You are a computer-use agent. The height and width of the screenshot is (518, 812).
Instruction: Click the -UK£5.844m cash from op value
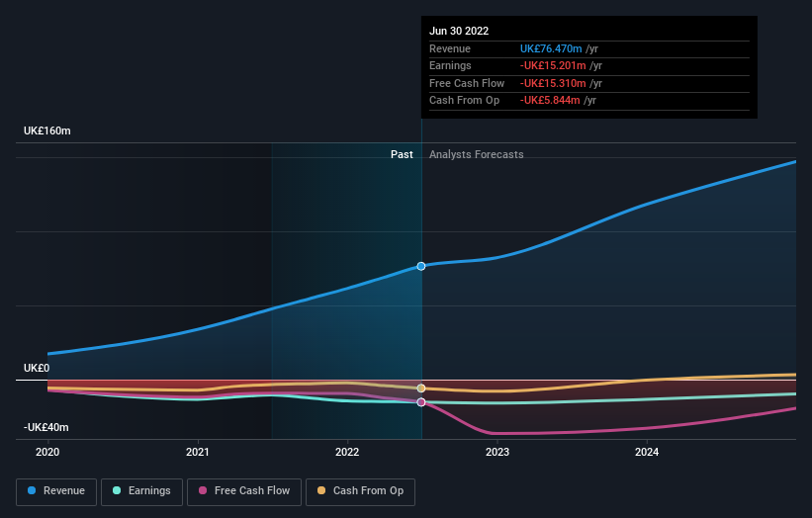tap(550, 101)
